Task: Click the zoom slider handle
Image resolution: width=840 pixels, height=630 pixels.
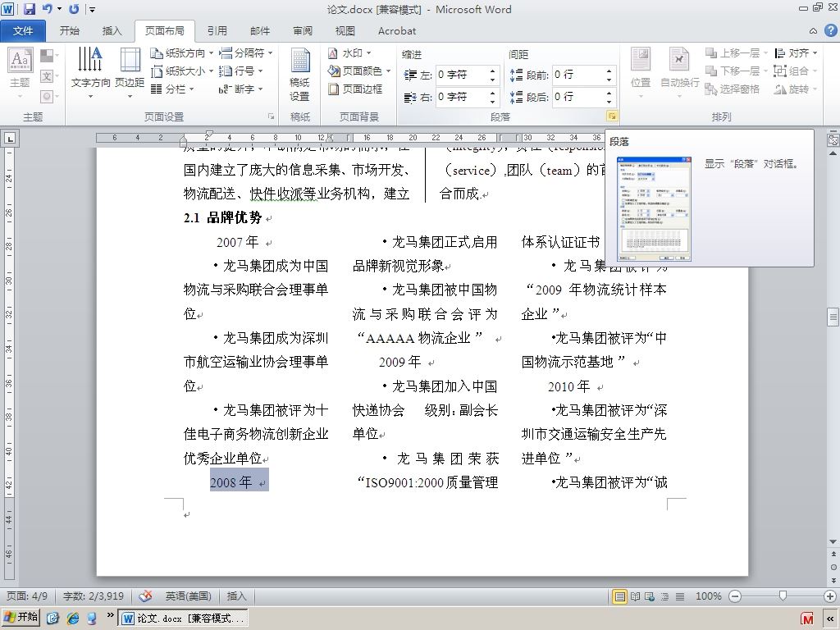Action: coord(783,596)
